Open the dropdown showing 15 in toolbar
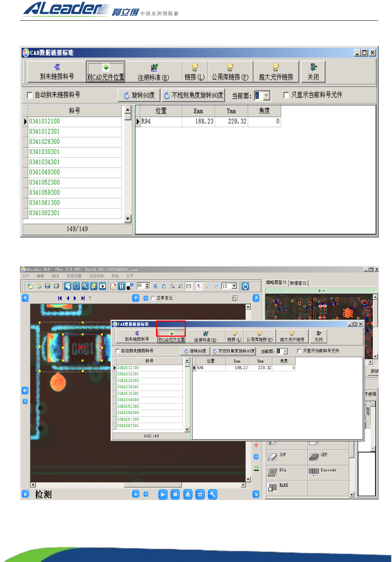This screenshot has height=562, width=392. tap(234, 286)
